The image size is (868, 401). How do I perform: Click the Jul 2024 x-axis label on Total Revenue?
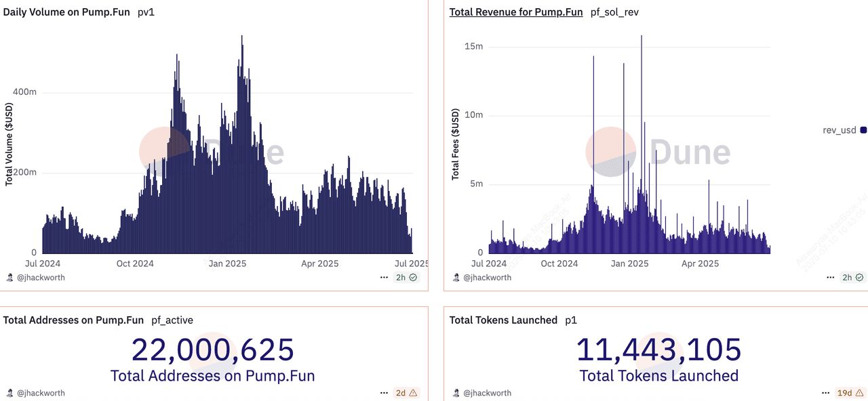tap(488, 263)
